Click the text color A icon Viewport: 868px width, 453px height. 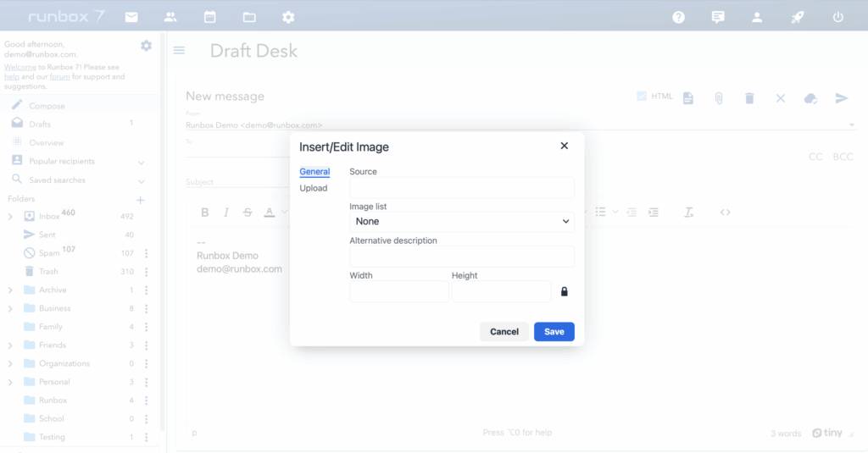pyautogui.click(x=269, y=213)
